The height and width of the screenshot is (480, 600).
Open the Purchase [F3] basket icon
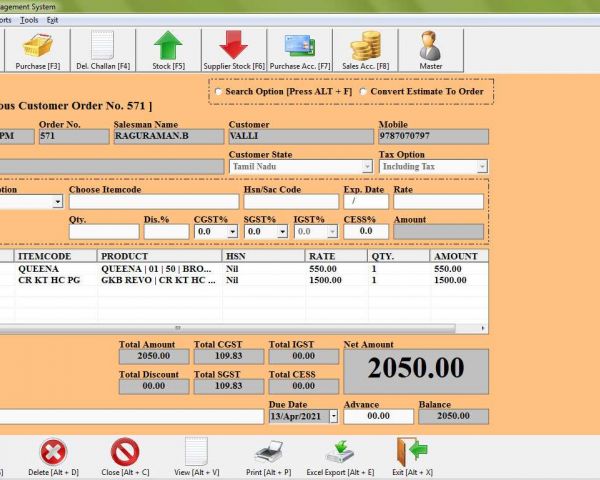39,46
